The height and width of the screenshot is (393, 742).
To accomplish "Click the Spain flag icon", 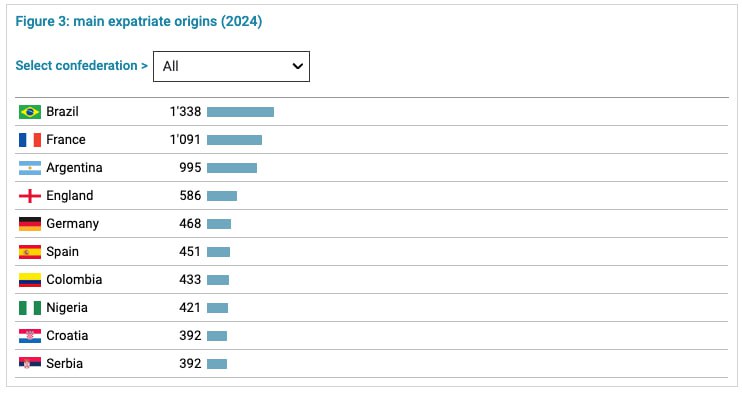I will click(x=30, y=251).
